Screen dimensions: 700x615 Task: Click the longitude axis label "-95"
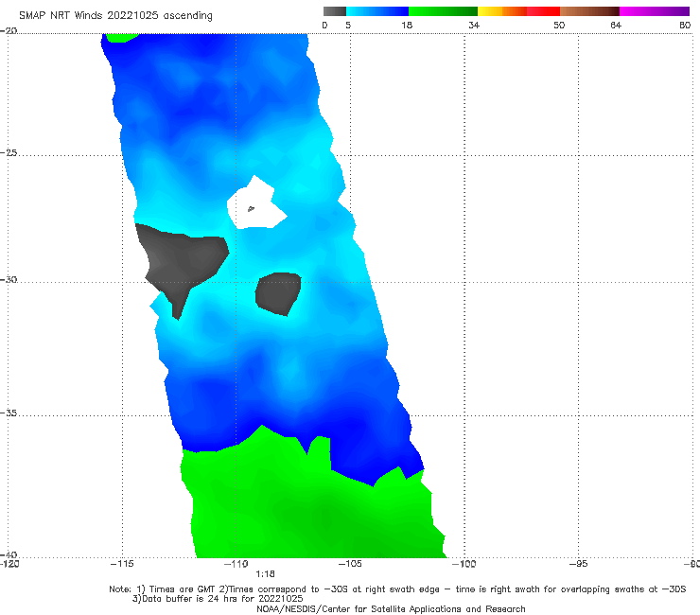tap(578, 564)
